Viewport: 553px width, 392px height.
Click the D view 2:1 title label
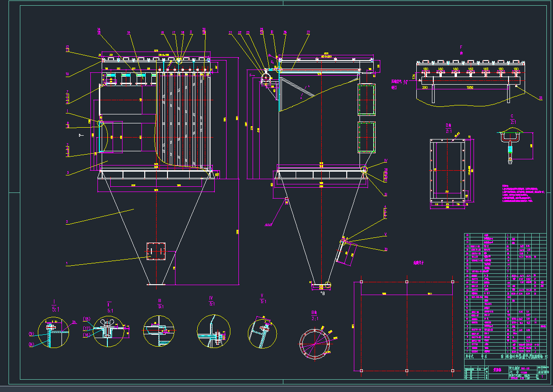pos(448,128)
